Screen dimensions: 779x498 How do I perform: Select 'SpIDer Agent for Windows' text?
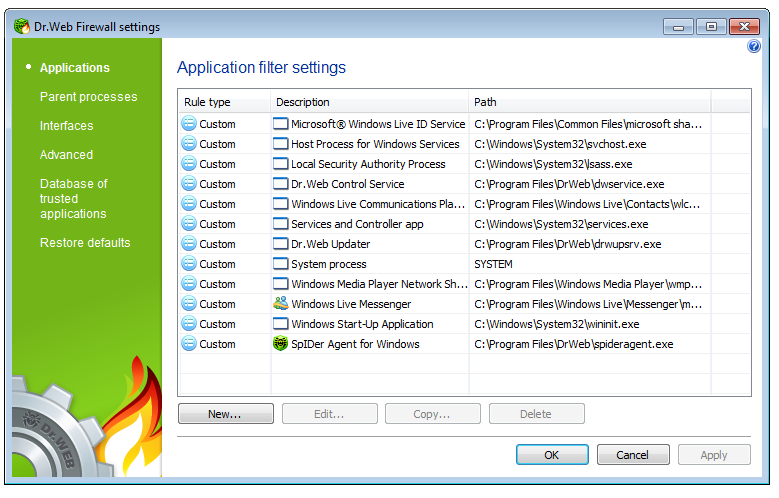(x=355, y=344)
